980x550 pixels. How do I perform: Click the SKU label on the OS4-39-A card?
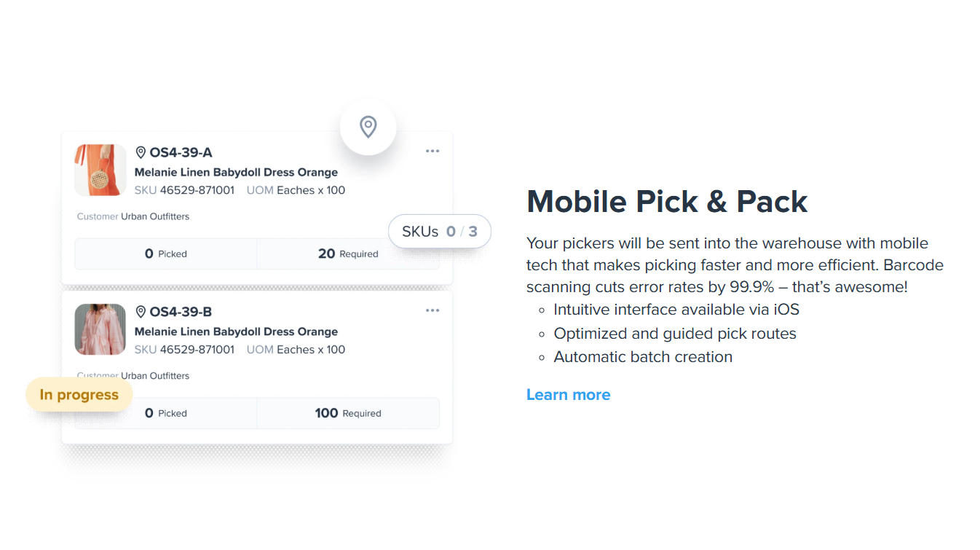pos(145,190)
